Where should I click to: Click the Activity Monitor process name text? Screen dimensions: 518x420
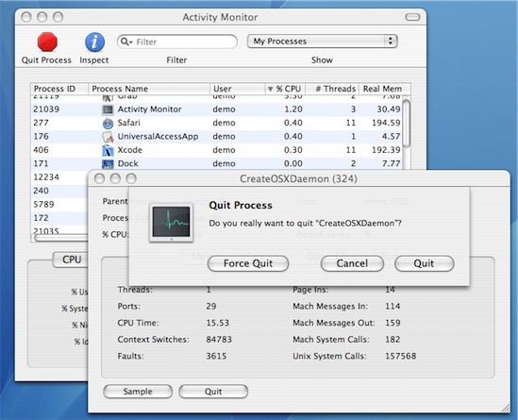[149, 109]
